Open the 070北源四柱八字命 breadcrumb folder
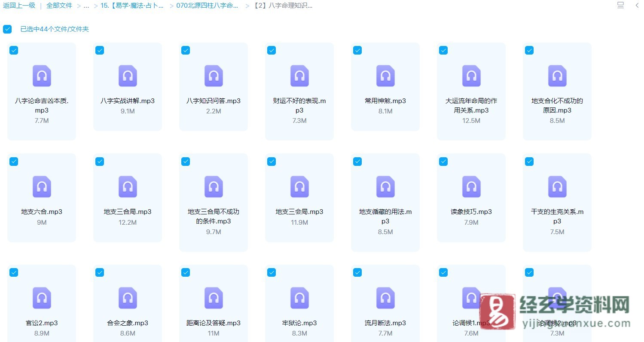 208,6
